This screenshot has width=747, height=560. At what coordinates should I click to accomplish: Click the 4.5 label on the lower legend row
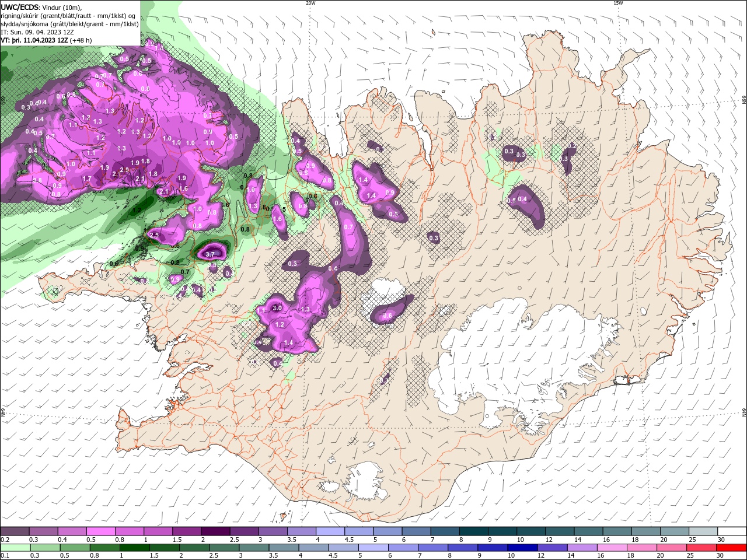click(x=333, y=556)
